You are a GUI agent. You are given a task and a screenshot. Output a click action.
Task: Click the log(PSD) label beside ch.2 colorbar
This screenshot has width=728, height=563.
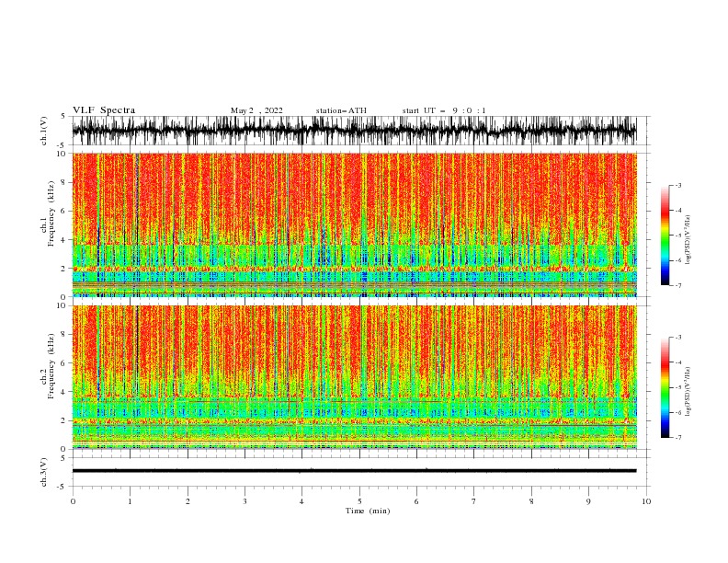(x=688, y=391)
